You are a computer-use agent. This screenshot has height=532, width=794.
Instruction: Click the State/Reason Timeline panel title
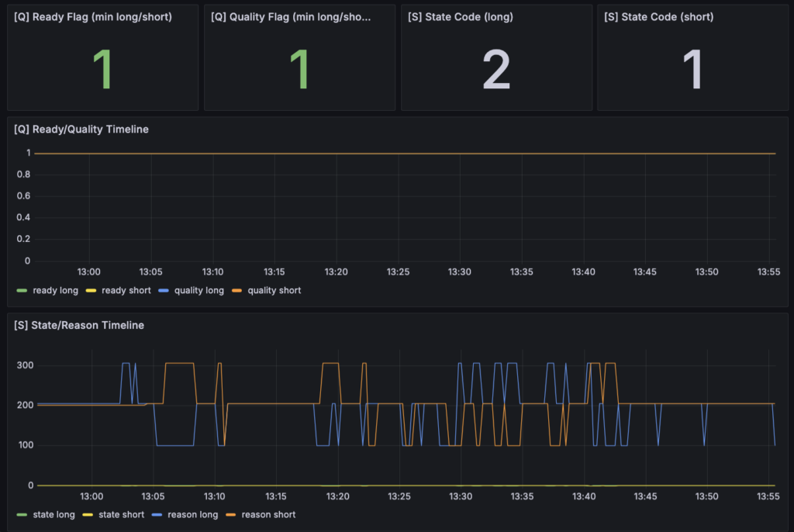pyautogui.click(x=79, y=325)
